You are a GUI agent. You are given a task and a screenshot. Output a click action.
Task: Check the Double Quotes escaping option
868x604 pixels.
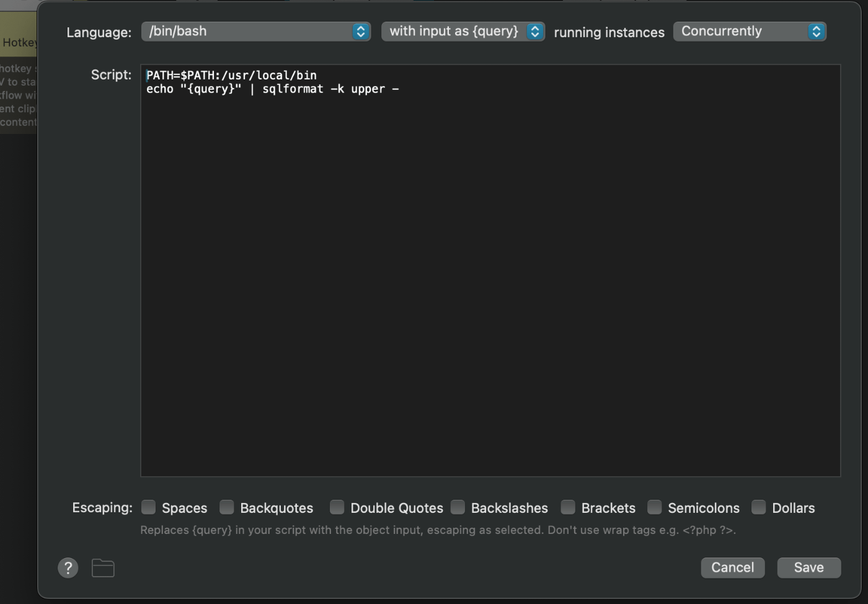[337, 507]
